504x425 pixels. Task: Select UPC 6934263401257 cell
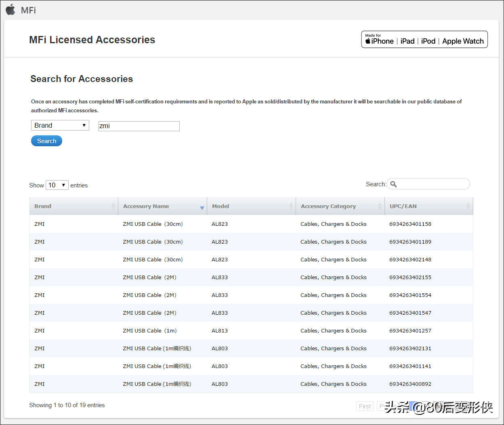[410, 330]
